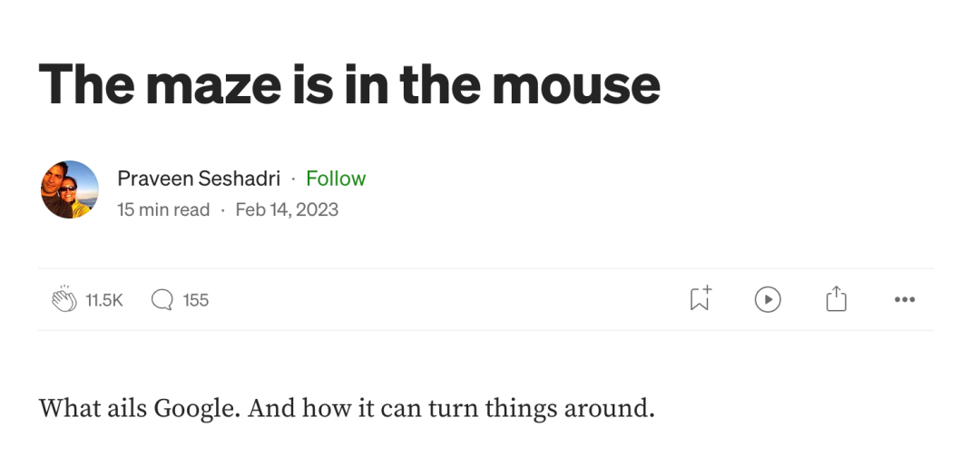Click Praveen Seshadri's profile photo
Viewport: 980px width, 466px height.
tap(70, 189)
